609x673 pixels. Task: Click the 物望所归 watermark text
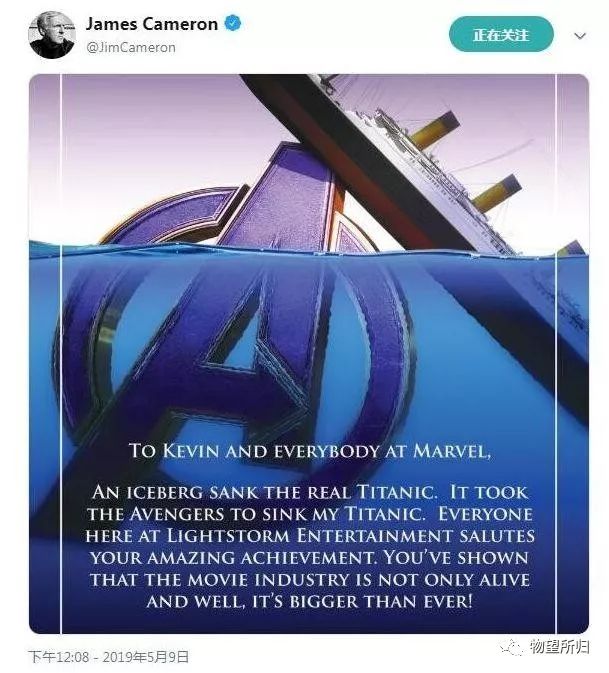point(560,646)
